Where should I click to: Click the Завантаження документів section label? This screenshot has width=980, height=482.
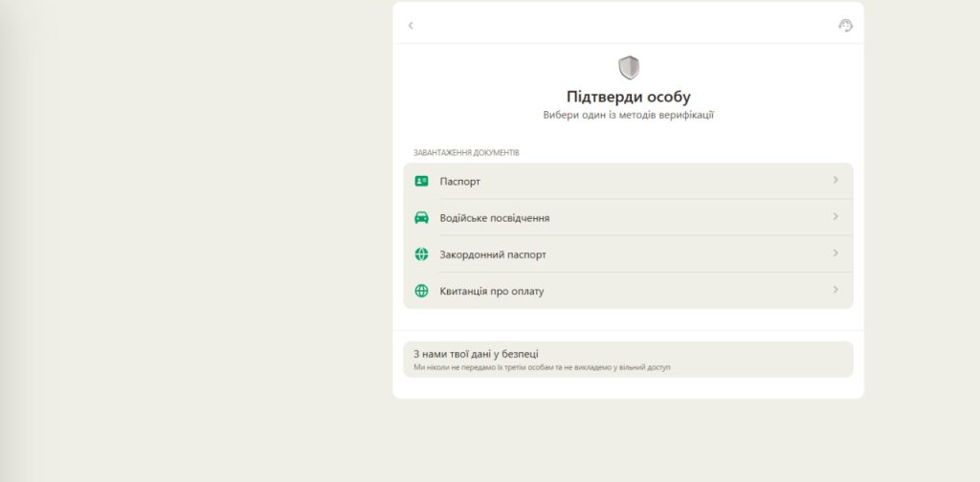[466, 152]
